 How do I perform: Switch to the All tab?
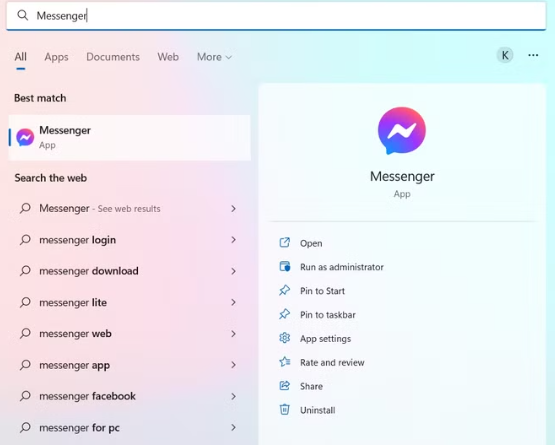pyautogui.click(x=21, y=57)
